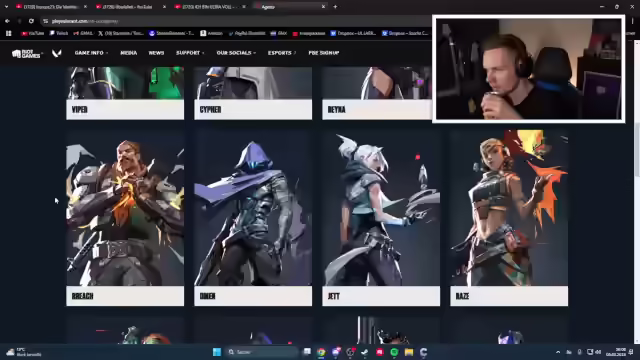640x360 pixels.
Task: Expand the Support dropdown
Action: 190,53
